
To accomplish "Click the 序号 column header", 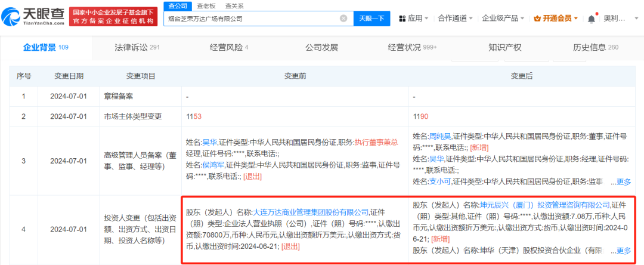I will (23, 76).
